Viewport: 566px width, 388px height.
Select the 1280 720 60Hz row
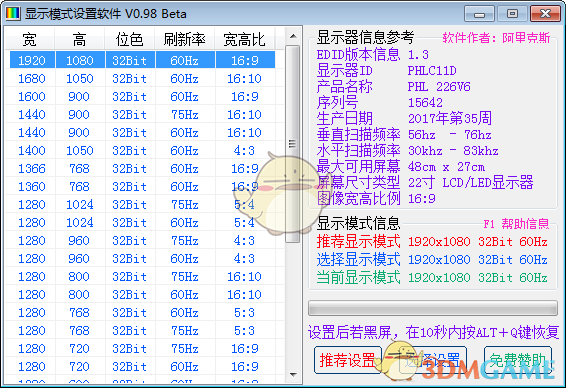tap(142, 367)
